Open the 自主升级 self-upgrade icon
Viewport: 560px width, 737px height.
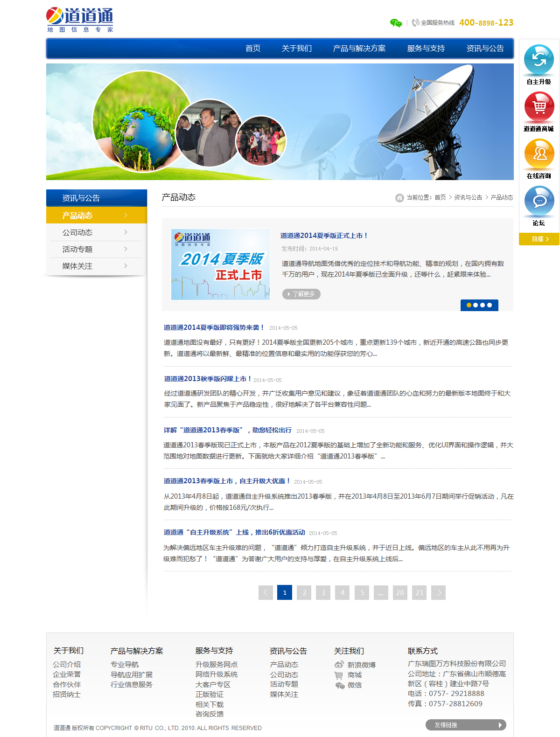tap(539, 59)
